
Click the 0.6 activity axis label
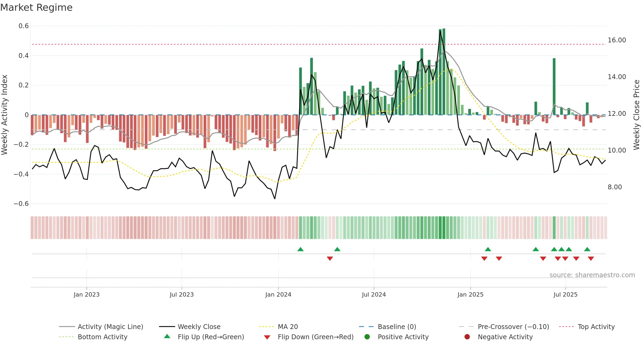click(x=24, y=26)
